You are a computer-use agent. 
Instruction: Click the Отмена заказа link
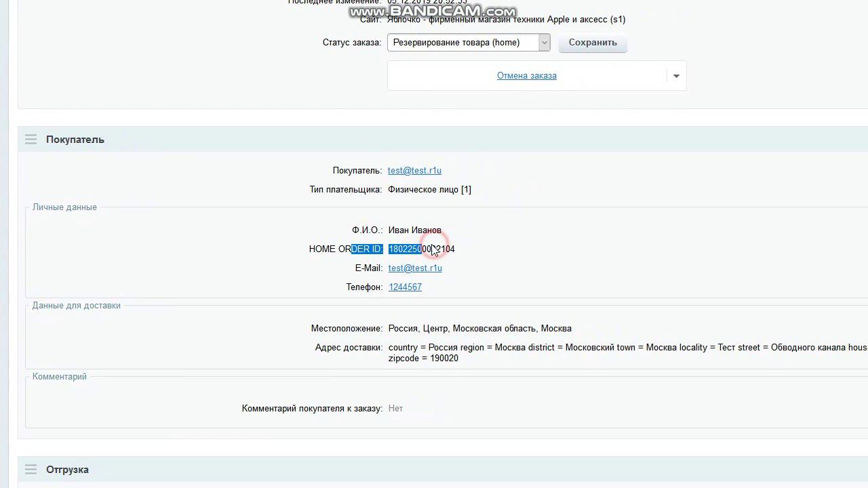(x=527, y=75)
